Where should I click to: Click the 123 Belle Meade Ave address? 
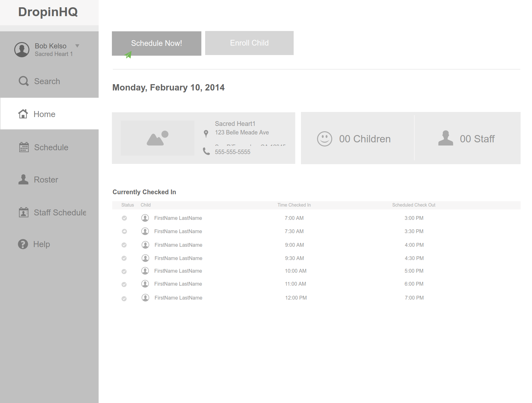tap(242, 133)
